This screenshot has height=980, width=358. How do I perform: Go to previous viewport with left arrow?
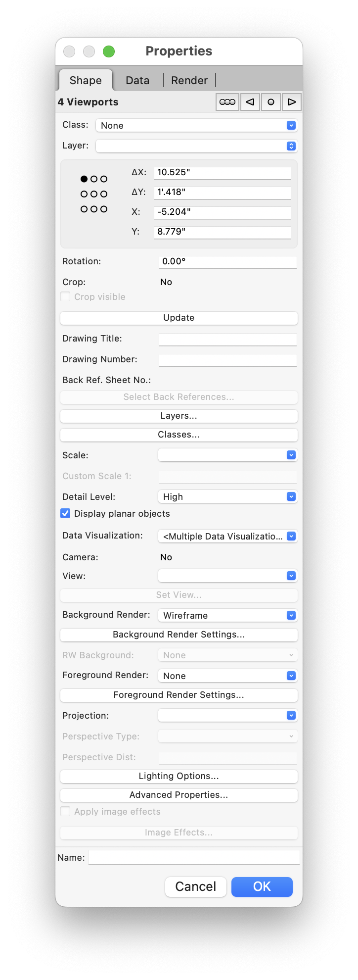(x=250, y=102)
